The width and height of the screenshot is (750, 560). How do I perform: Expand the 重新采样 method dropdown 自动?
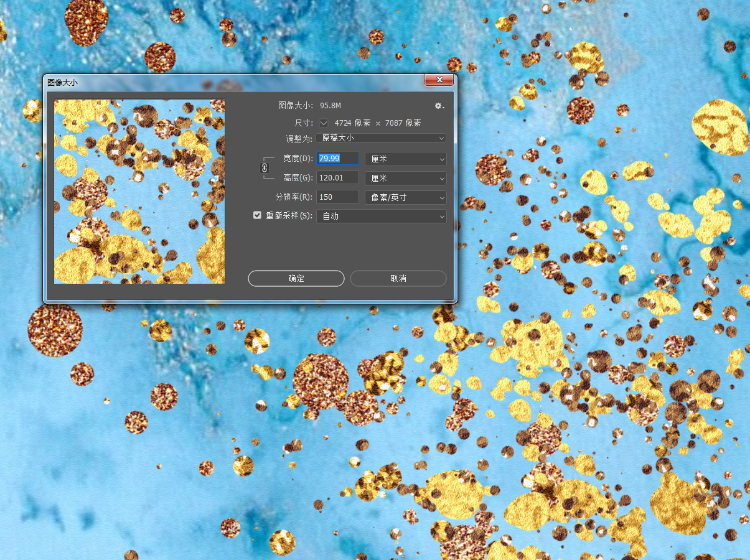(382, 216)
